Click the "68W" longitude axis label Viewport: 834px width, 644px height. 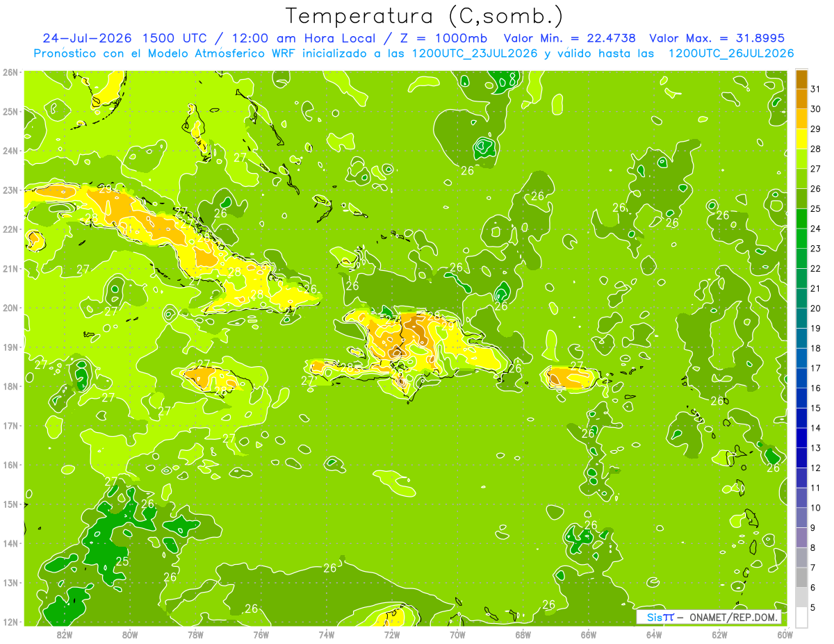(x=523, y=634)
